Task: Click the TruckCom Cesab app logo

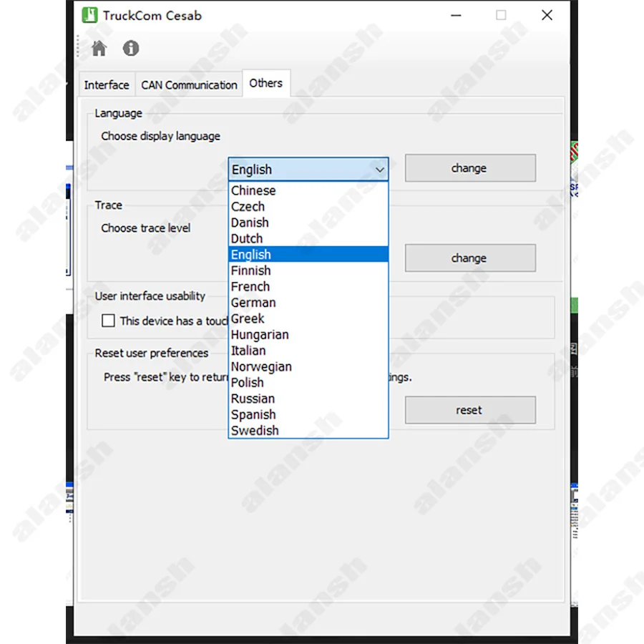Action: pyautogui.click(x=89, y=15)
